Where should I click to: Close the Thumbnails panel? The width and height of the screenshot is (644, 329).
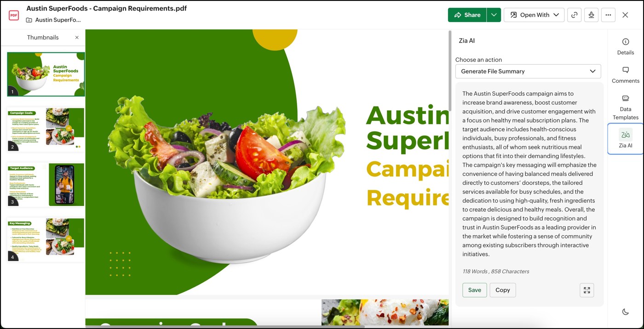77,37
